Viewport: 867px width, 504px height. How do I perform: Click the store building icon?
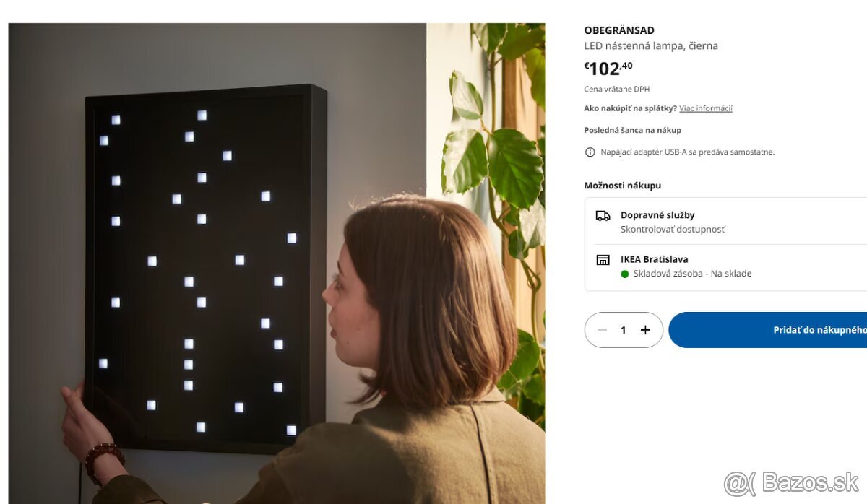pyautogui.click(x=603, y=259)
